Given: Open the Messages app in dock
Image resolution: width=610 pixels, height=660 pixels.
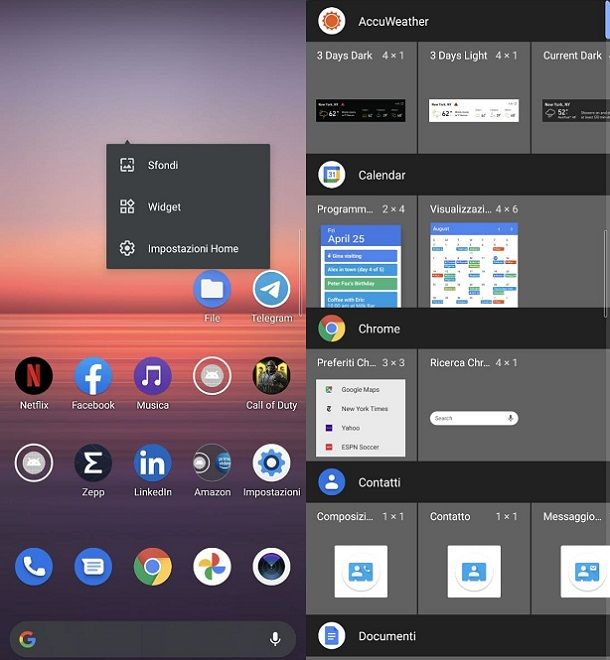Looking at the screenshot, I should coord(93,567).
